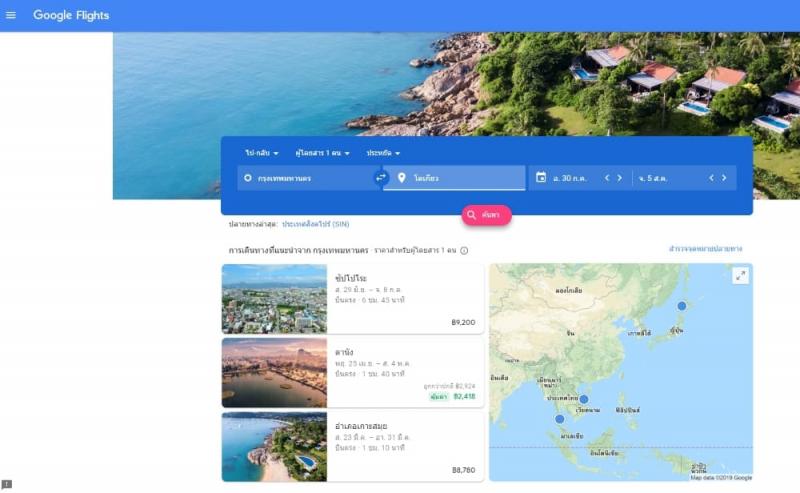The image size is (800, 493).
Task: Go to previous return date
Action: click(711, 178)
